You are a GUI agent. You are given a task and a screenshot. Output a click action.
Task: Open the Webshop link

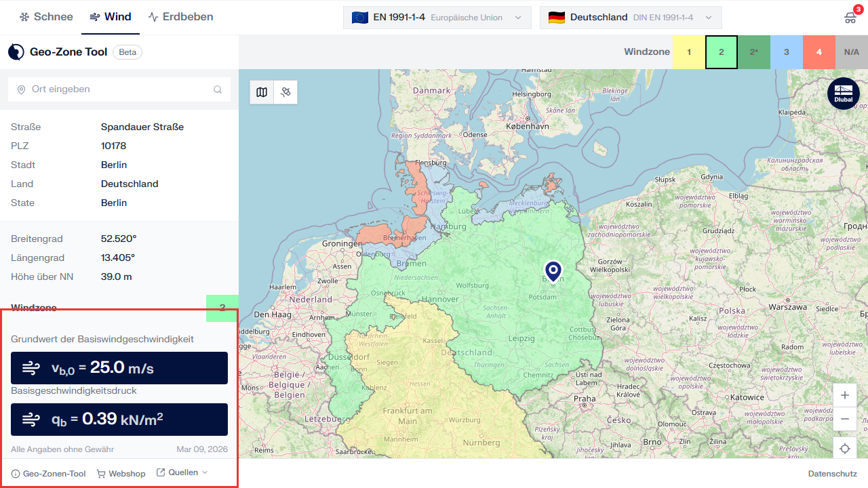pos(121,474)
